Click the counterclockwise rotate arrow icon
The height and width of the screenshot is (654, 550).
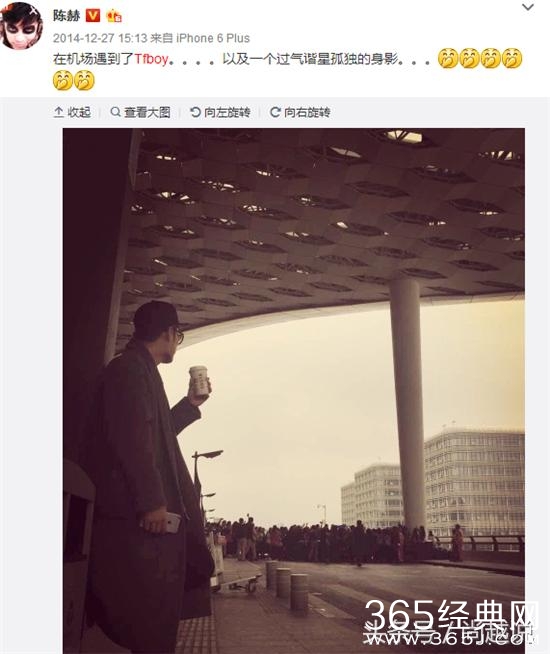click(195, 112)
